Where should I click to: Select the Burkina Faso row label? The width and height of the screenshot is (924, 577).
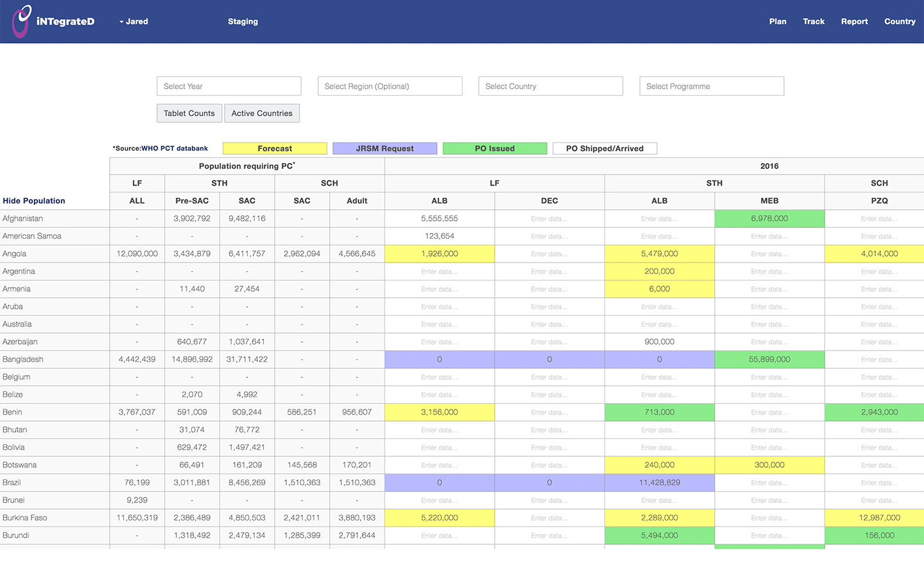point(25,518)
